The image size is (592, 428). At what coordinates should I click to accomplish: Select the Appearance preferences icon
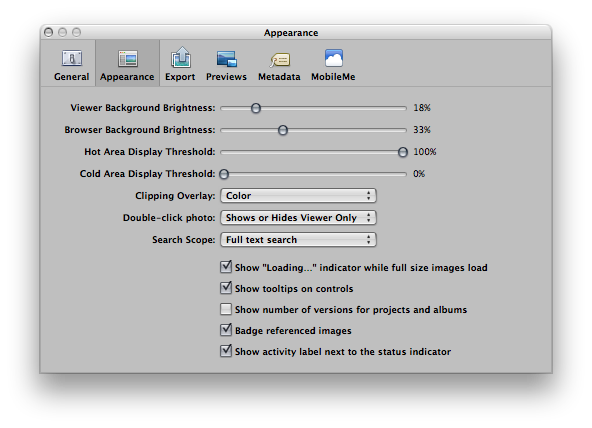pyautogui.click(x=128, y=59)
